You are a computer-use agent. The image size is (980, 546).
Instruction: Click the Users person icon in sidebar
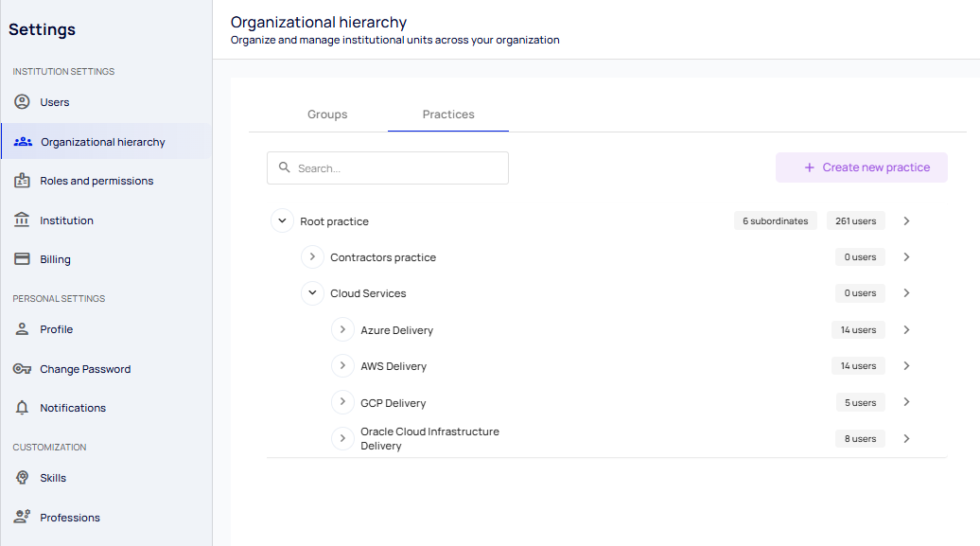coord(22,102)
